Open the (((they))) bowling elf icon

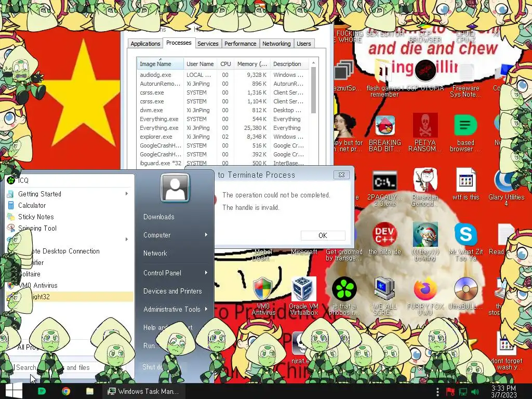[425, 234]
